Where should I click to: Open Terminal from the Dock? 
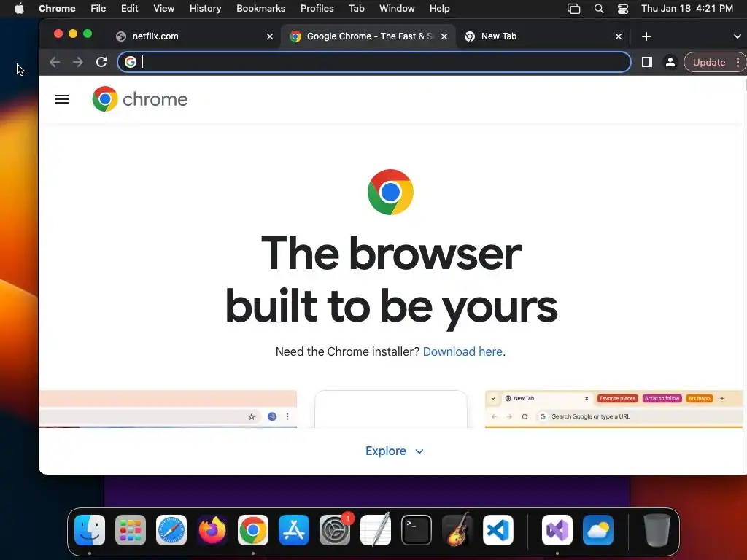[x=417, y=530]
